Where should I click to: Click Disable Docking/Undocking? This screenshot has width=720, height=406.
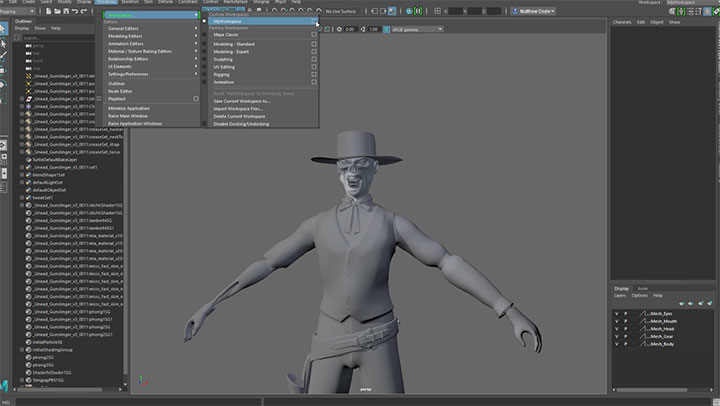pyautogui.click(x=241, y=124)
